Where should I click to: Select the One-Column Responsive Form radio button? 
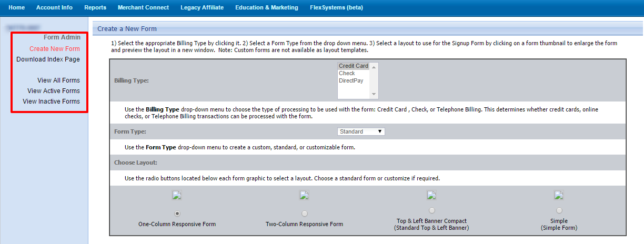[177, 213]
